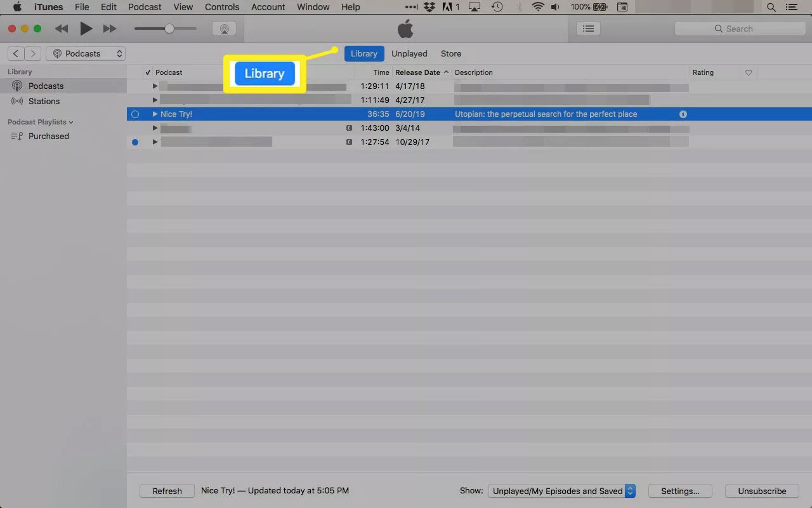Open the Wi-Fi menu bar icon
812x508 pixels.
538,7
